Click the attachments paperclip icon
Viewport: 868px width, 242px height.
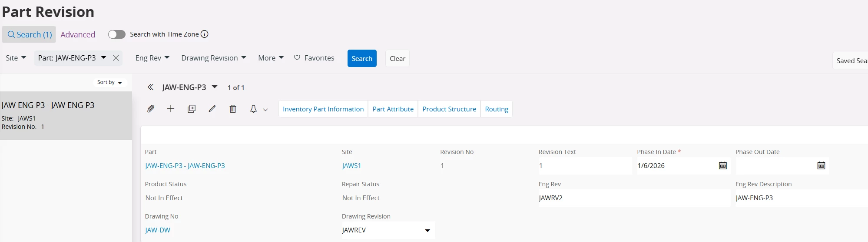coord(151,109)
